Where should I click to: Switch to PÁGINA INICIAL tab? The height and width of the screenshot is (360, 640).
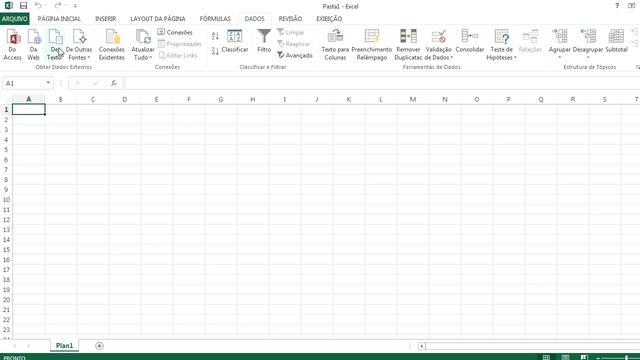click(x=59, y=19)
